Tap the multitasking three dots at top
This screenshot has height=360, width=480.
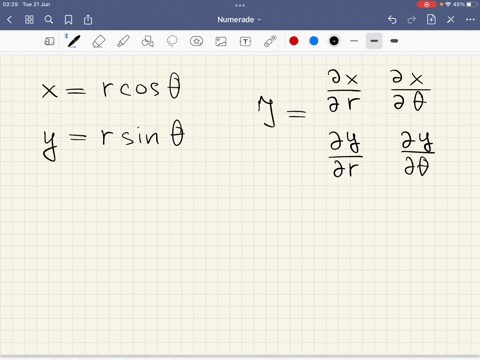240,5
